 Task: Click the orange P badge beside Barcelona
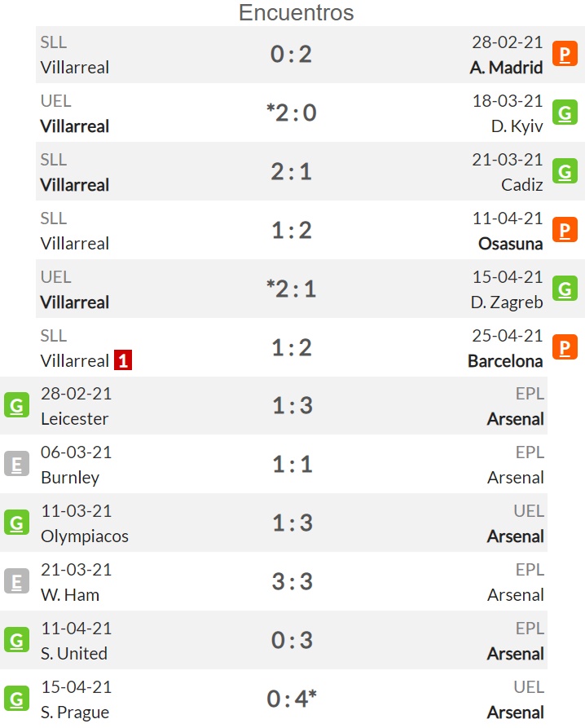[x=565, y=347]
